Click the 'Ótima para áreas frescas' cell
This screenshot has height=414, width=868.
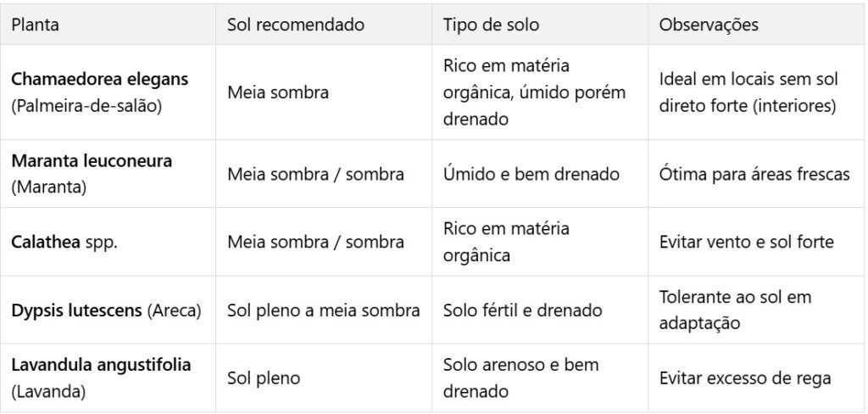[x=754, y=174]
